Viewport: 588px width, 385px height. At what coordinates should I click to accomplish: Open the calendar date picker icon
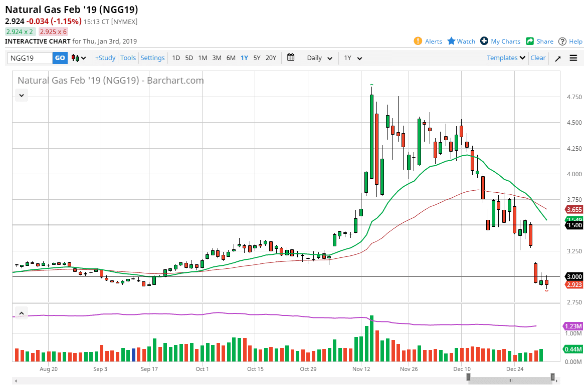coord(291,58)
